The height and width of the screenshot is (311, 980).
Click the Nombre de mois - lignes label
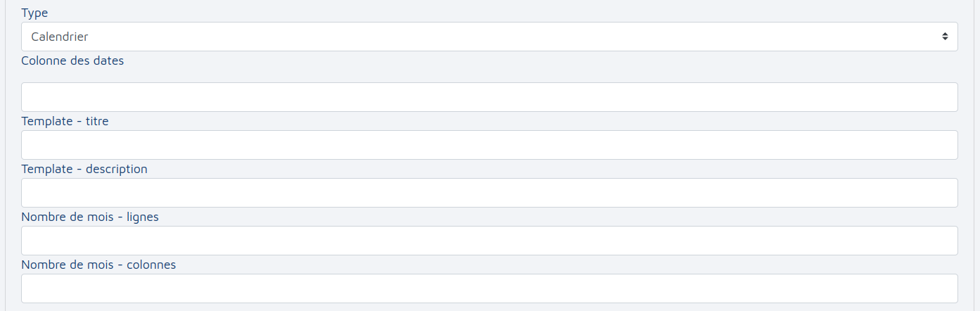[x=90, y=217]
